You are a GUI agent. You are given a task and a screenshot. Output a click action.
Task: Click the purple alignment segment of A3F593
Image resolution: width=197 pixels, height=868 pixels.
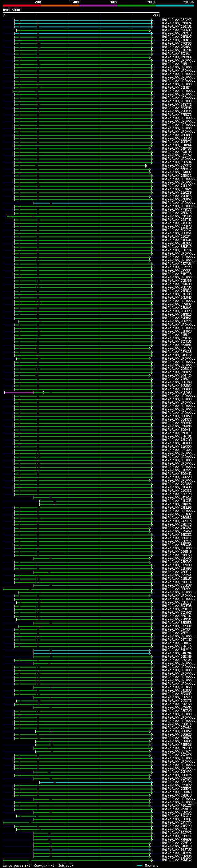[x=19, y=393]
